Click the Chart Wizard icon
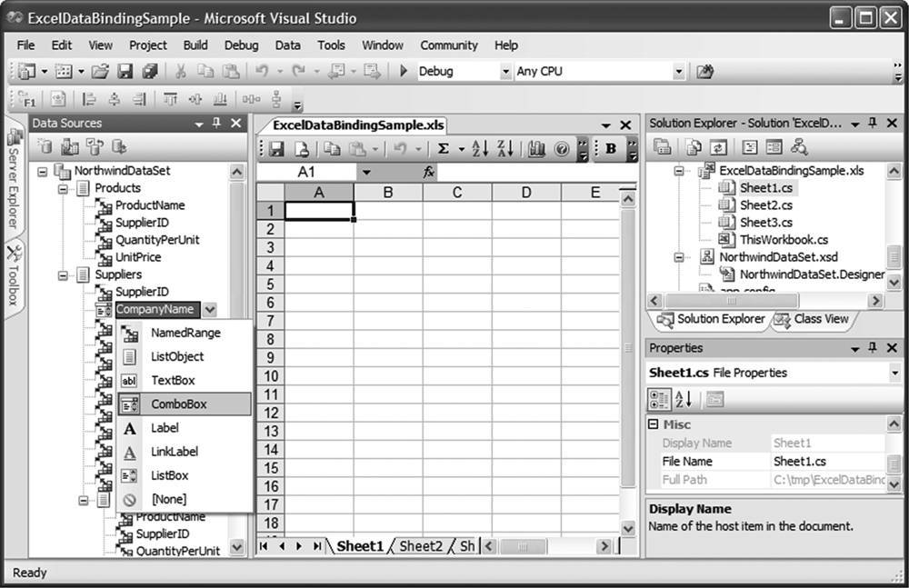 [537, 149]
